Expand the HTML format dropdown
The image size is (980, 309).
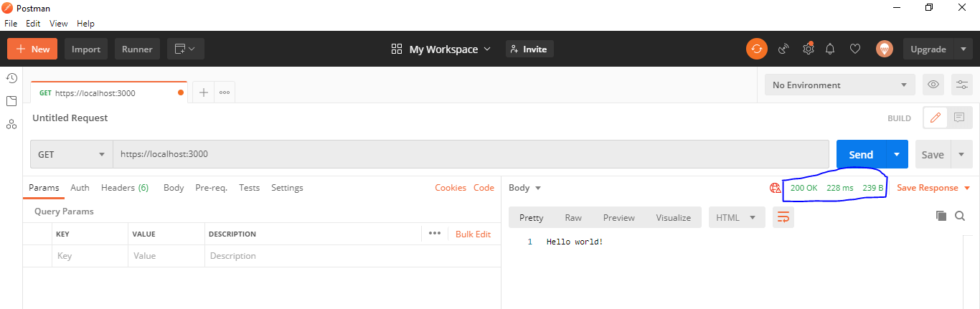[736, 217]
